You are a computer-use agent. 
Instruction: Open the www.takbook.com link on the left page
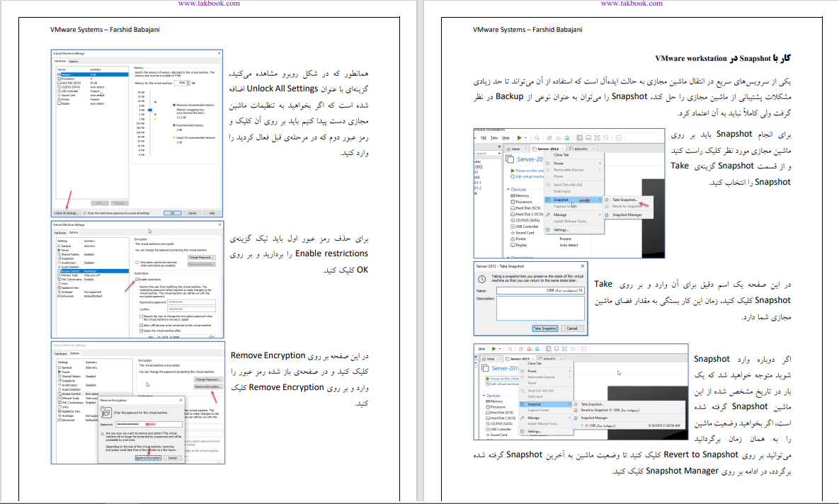pyautogui.click(x=209, y=4)
